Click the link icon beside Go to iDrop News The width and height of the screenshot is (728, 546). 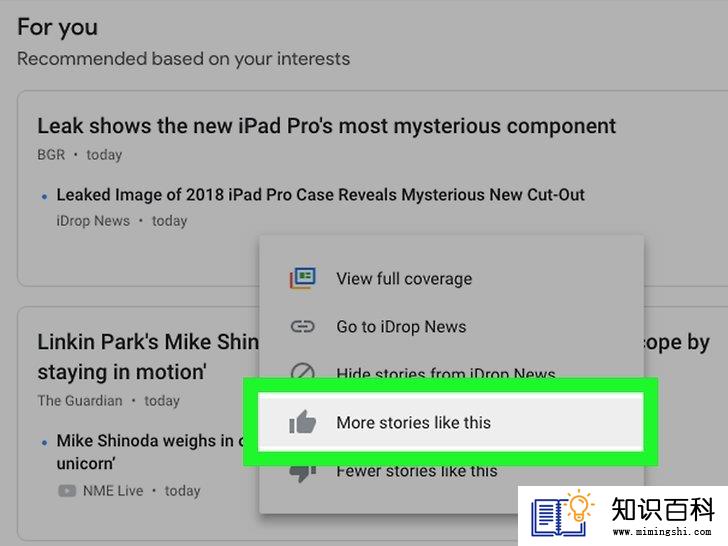tap(303, 326)
